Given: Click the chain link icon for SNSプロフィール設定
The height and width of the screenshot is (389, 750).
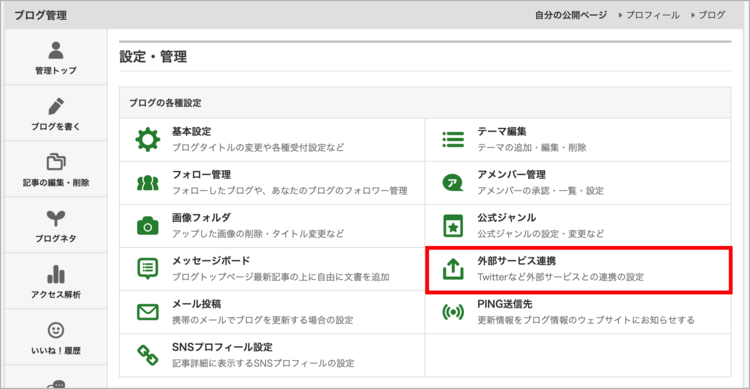Looking at the screenshot, I should [x=148, y=355].
